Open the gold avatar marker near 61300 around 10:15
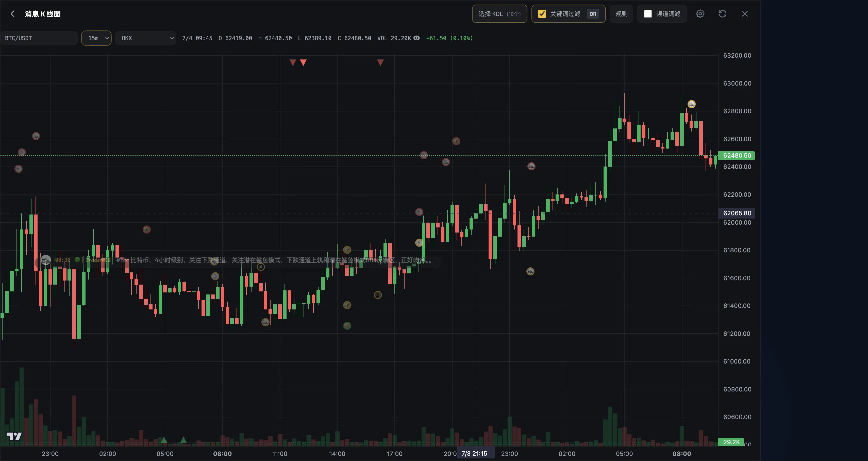The height and width of the screenshot is (461, 868). coord(265,322)
